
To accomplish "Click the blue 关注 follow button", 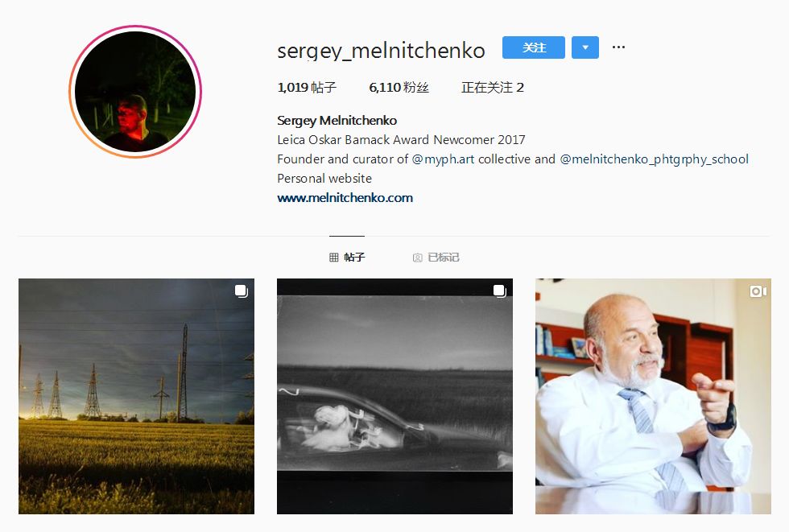I will click(533, 47).
